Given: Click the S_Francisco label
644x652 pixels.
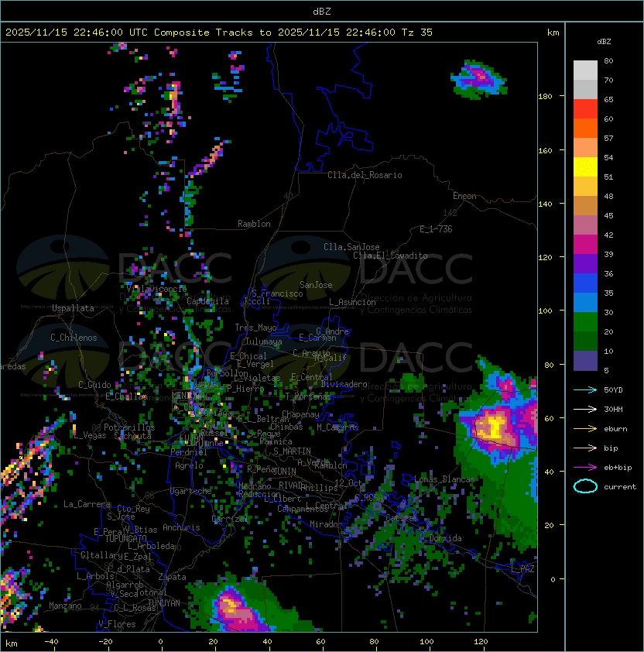Looking at the screenshot, I should [277, 293].
